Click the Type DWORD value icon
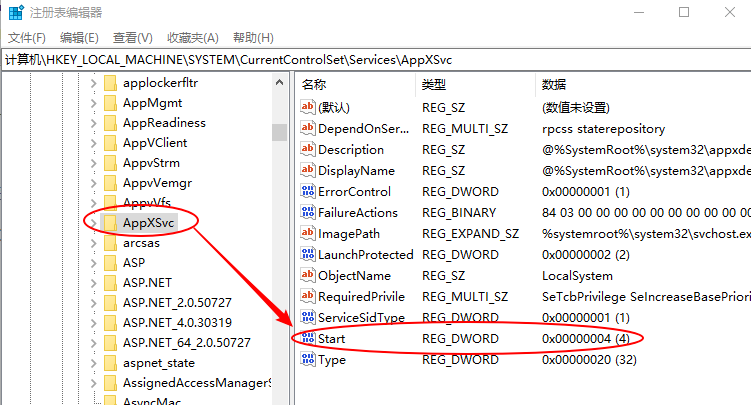 point(308,360)
